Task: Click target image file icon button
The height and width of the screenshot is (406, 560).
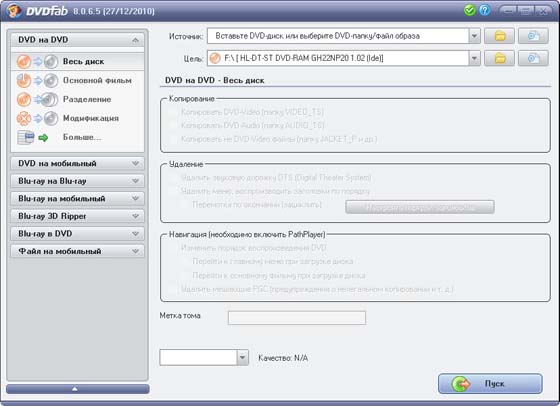Action: (x=533, y=58)
